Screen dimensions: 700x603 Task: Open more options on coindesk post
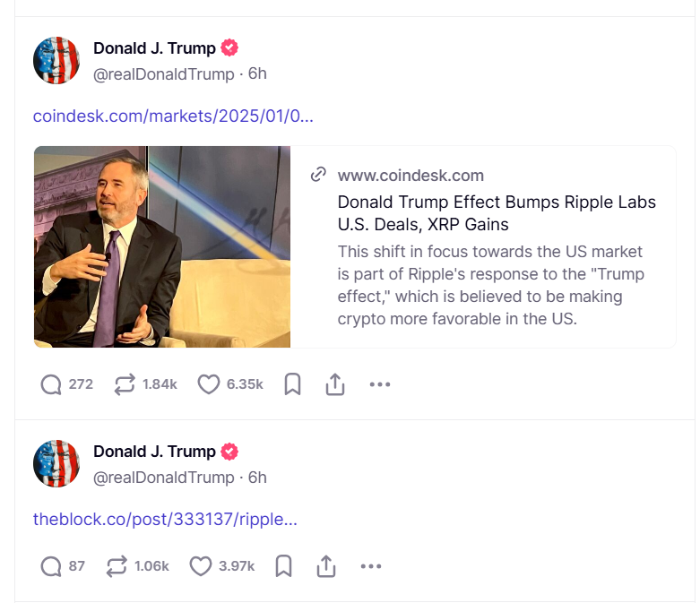pos(380,384)
